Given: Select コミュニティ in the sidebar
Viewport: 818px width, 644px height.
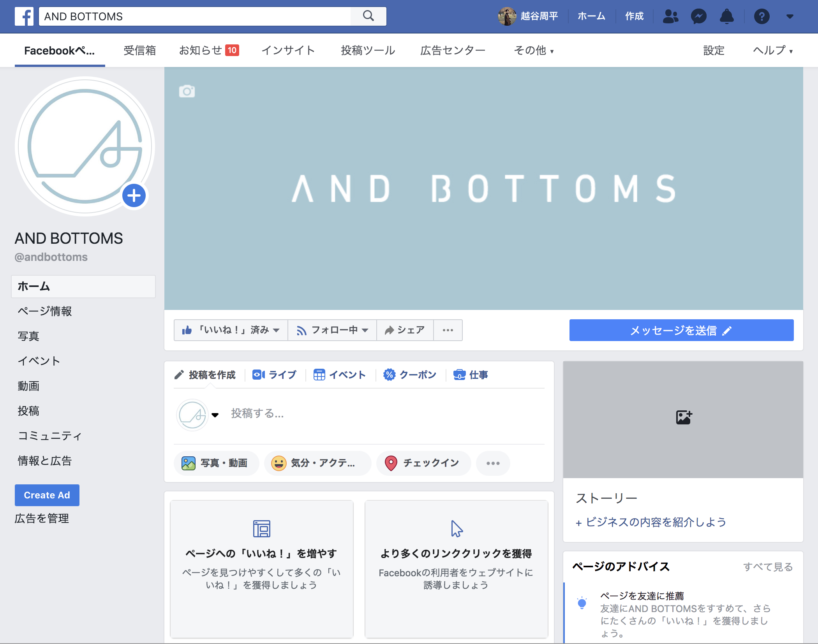Looking at the screenshot, I should [50, 436].
